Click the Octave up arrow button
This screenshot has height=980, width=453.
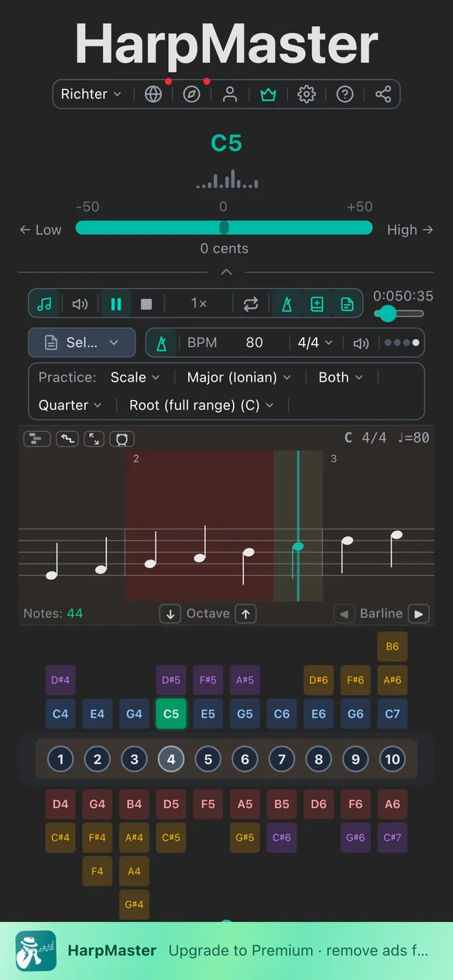coord(245,614)
